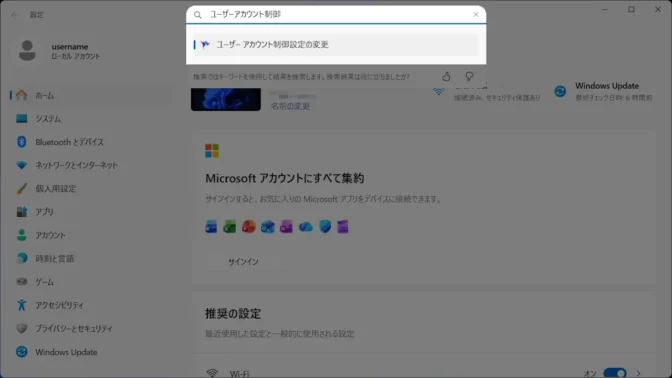Clear the search box text
This screenshot has height=378, width=672.
point(476,15)
